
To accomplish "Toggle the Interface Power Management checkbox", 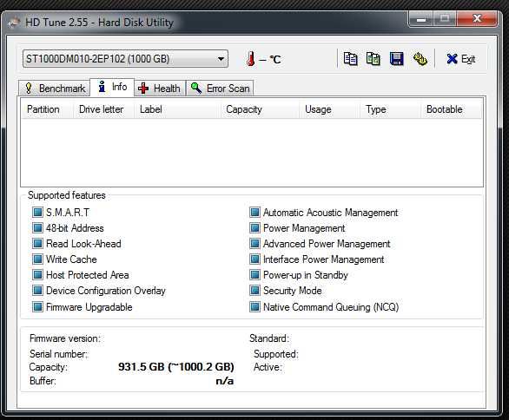I will (254, 259).
